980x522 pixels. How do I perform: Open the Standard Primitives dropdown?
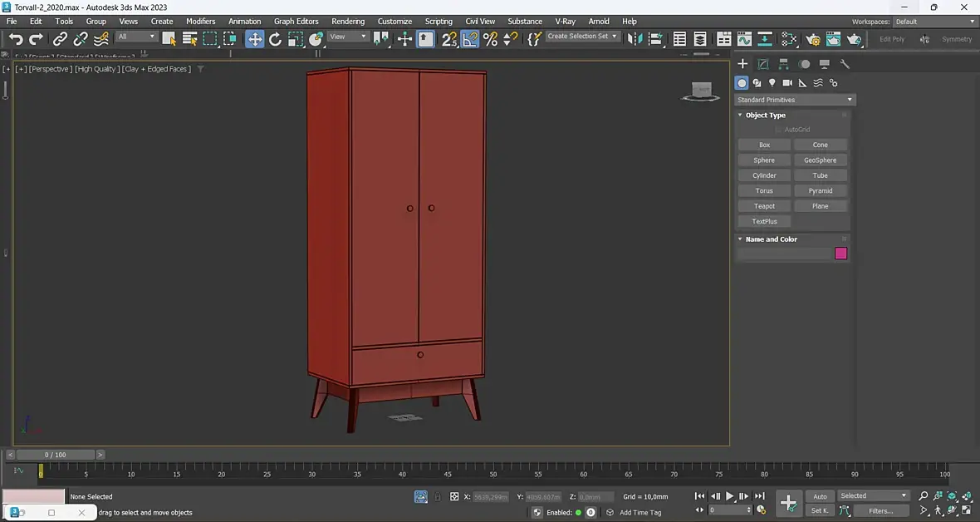coord(795,100)
